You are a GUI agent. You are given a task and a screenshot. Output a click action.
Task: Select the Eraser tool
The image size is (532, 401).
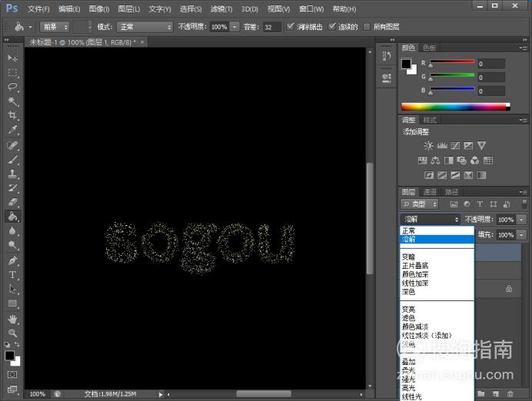[12, 202]
